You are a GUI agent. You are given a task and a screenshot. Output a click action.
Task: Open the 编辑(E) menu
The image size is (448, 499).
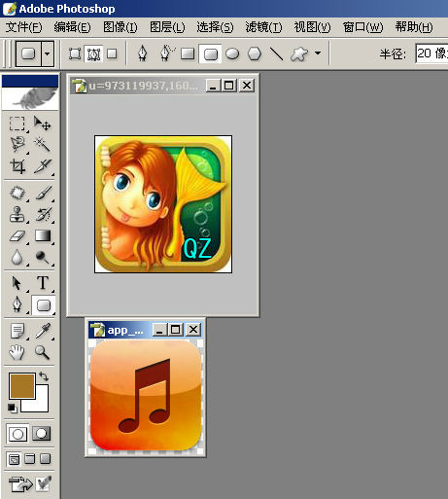(72, 27)
